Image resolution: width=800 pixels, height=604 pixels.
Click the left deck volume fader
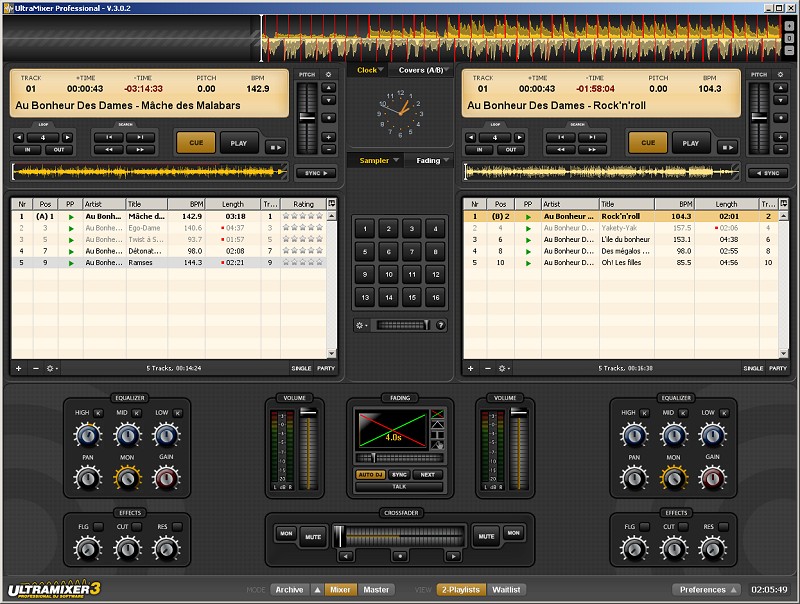click(x=308, y=412)
